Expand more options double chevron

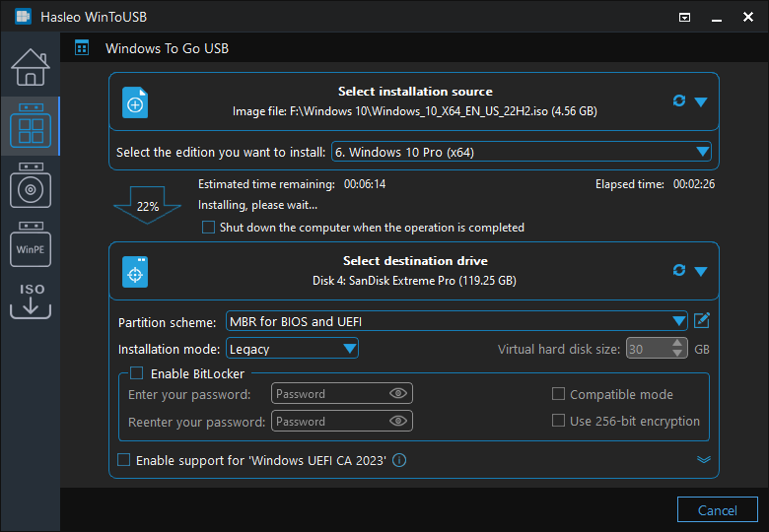pyautogui.click(x=704, y=459)
